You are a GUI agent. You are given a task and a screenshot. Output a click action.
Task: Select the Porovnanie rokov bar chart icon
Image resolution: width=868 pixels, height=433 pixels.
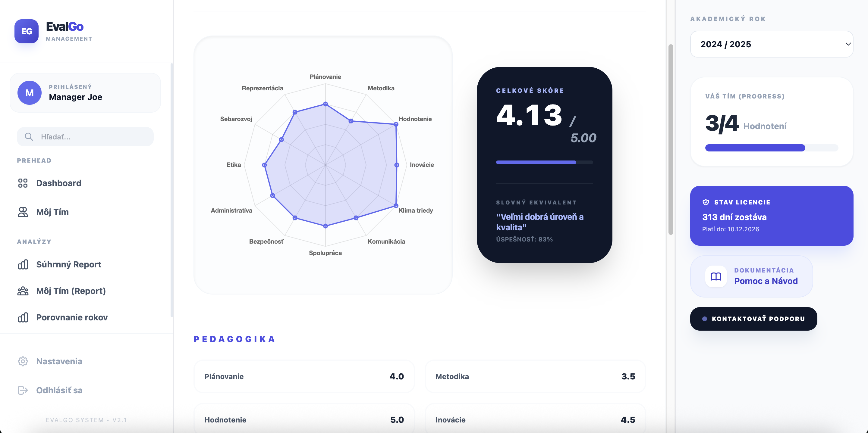point(23,317)
